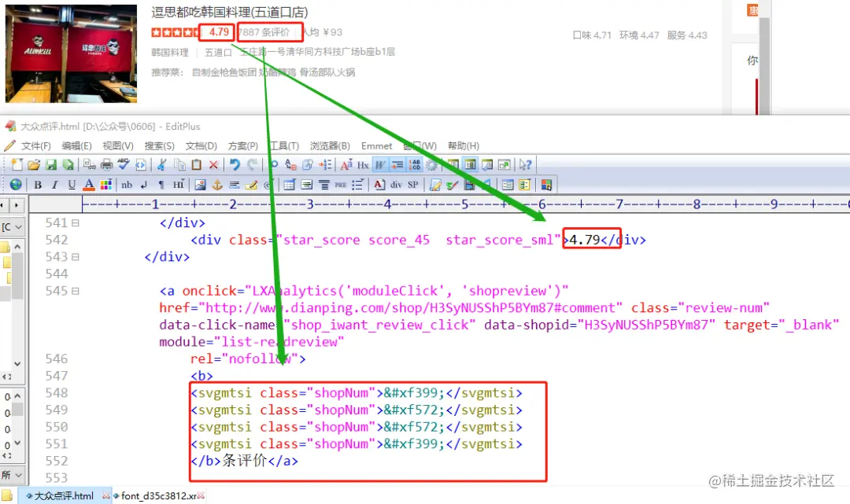Open the 帮助(H) menu
850x504 pixels.
click(x=463, y=146)
